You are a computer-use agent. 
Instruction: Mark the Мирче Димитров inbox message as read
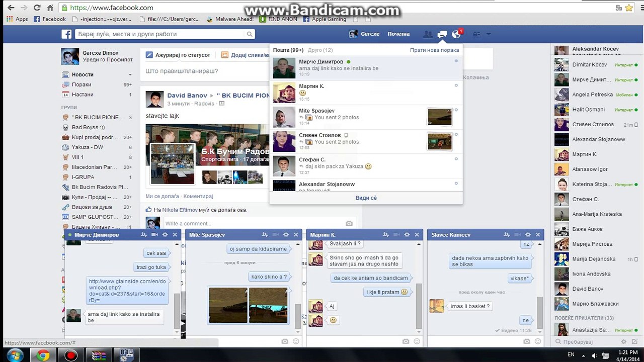point(456,61)
